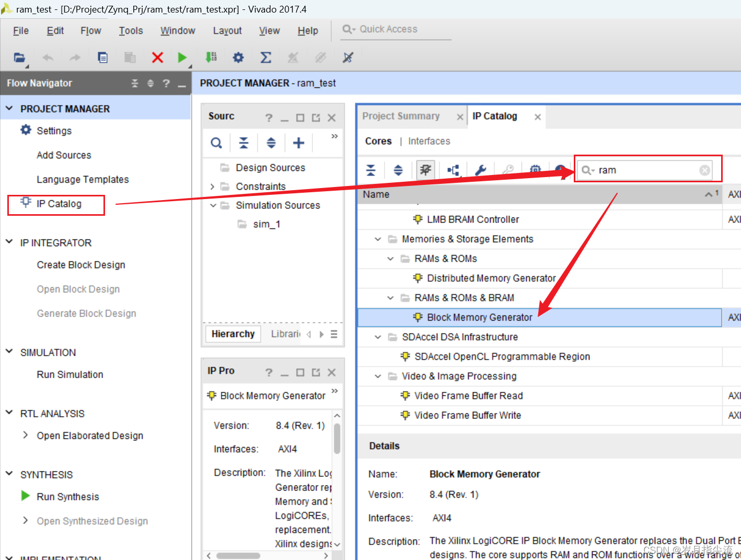Expand the Constraints folder
This screenshot has width=741, height=560.
212,186
